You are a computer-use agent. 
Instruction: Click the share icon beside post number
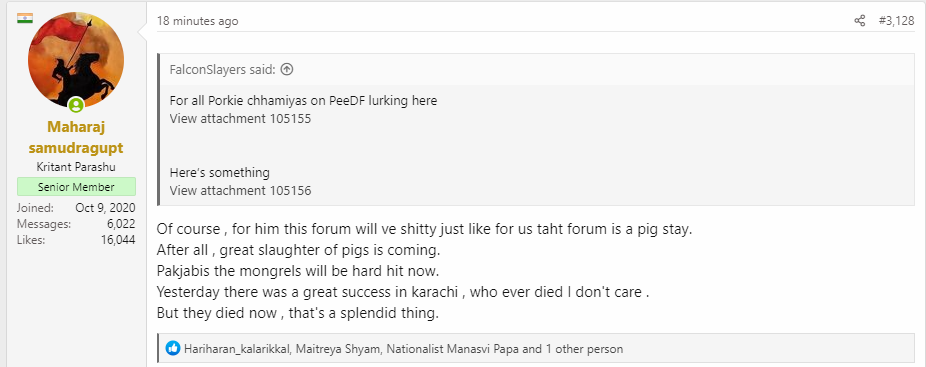click(x=859, y=21)
